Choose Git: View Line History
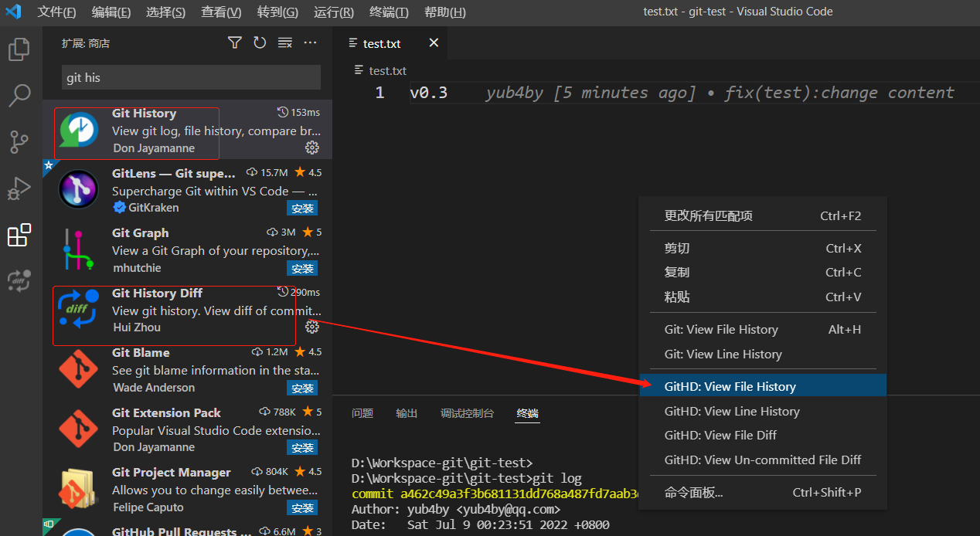This screenshot has width=980, height=536. tap(763, 355)
